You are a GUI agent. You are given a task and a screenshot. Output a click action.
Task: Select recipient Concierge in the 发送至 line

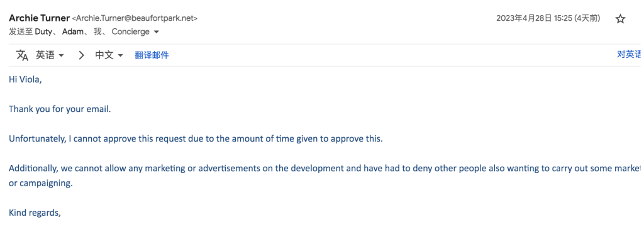131,31
